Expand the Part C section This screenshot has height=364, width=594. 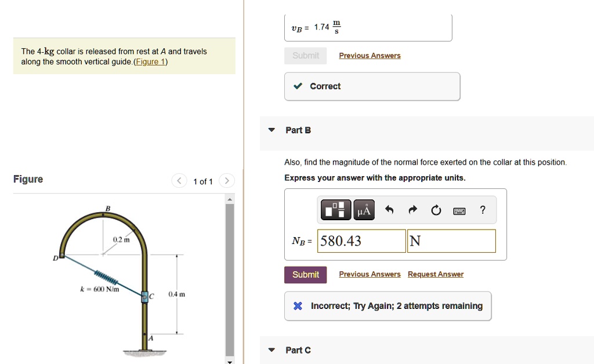pyautogui.click(x=271, y=350)
